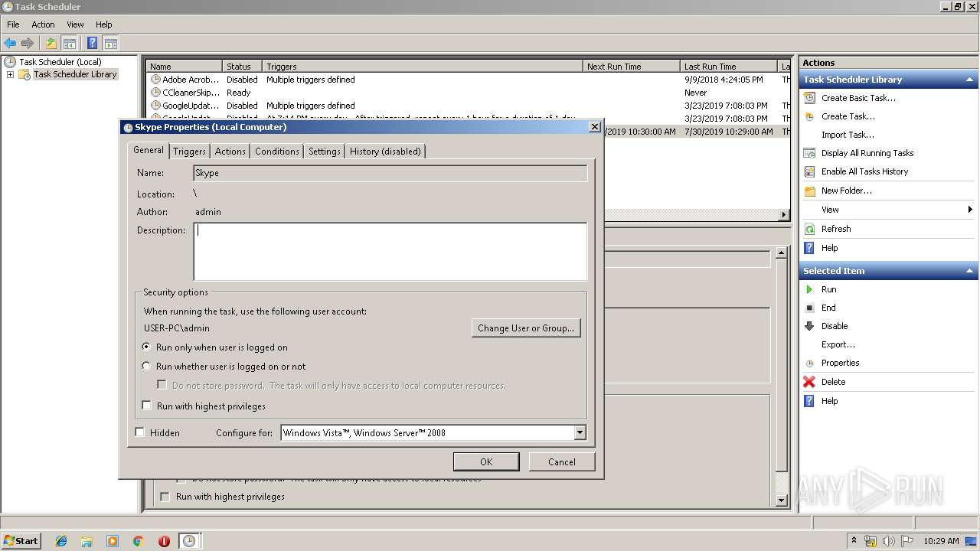Open the View menu

[x=75, y=24]
